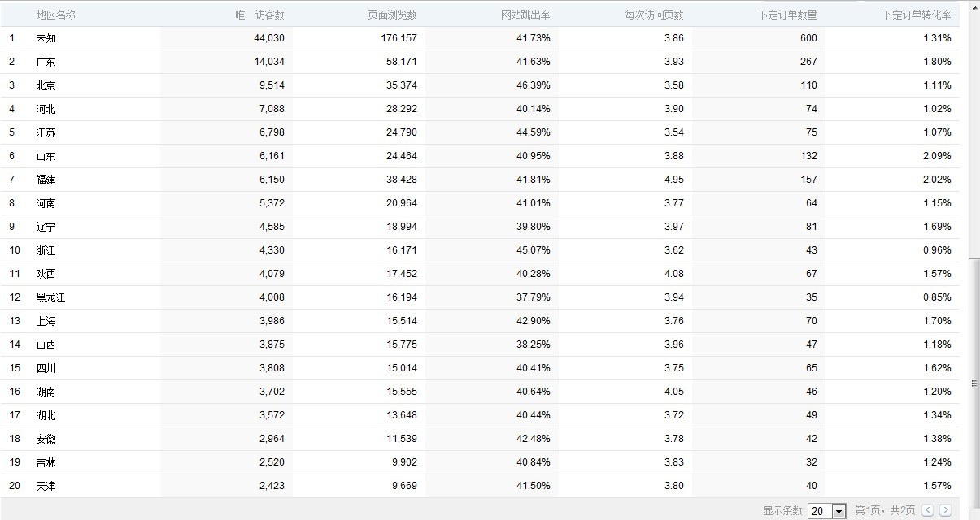Select the 黑龙江 region name

pos(51,297)
